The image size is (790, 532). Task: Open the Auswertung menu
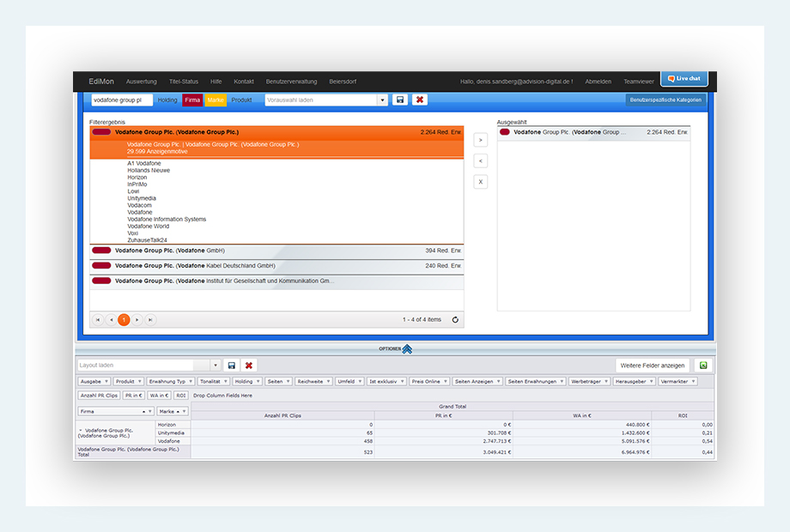(142, 82)
